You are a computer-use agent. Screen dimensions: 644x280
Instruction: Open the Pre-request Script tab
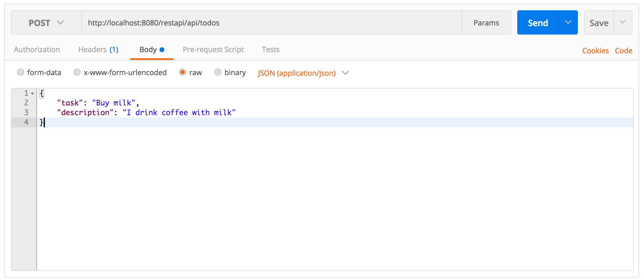213,50
